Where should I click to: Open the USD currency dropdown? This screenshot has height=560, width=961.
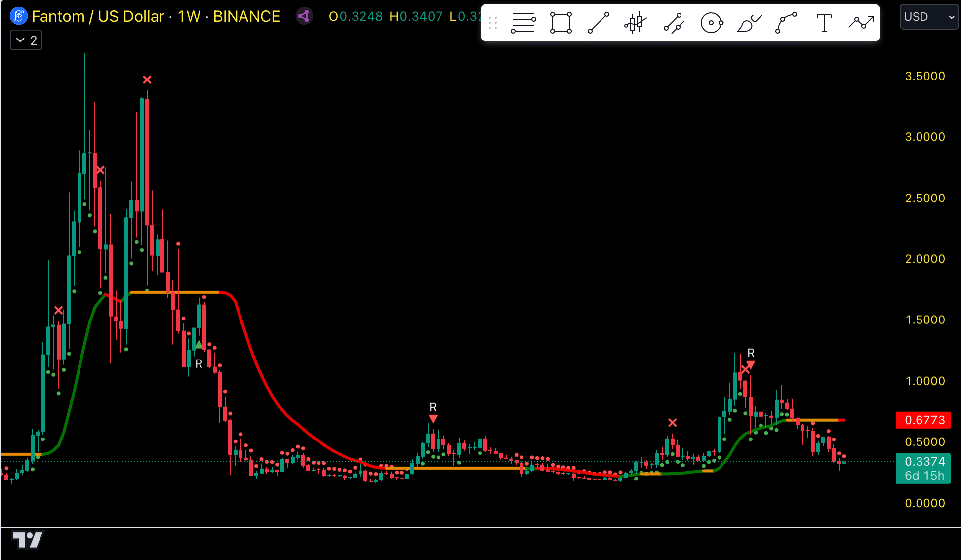929,17
